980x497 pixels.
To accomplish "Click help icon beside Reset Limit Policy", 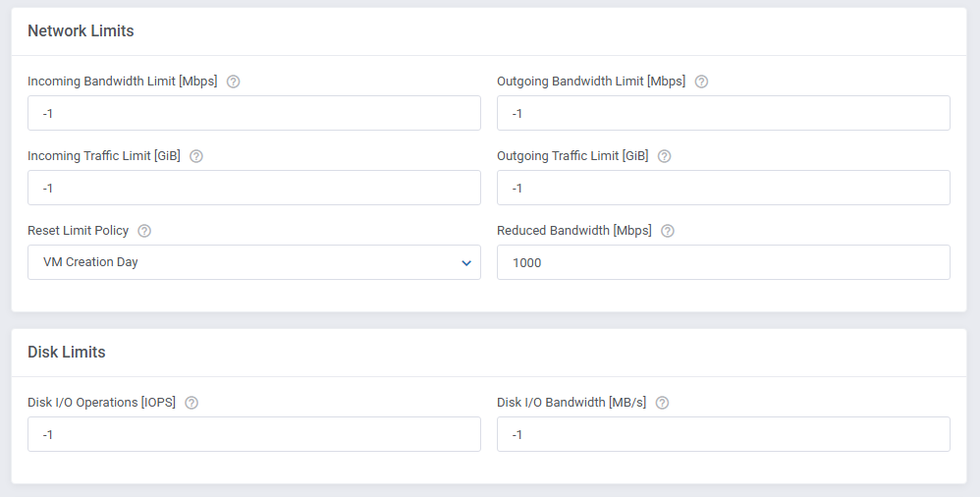I will (144, 231).
